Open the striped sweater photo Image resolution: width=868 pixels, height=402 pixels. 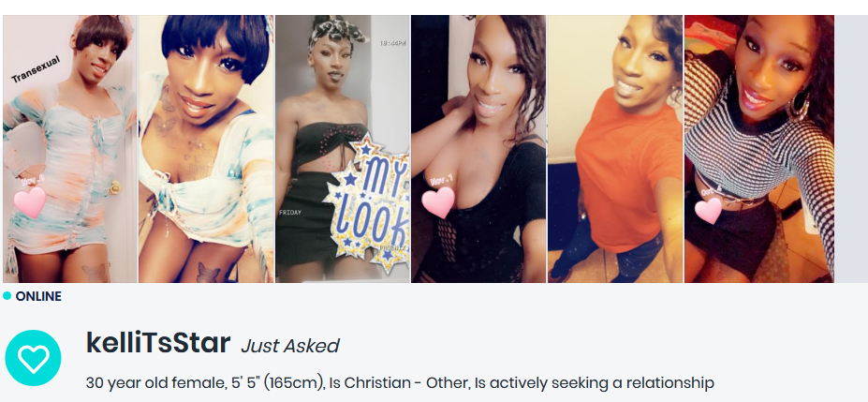click(759, 149)
